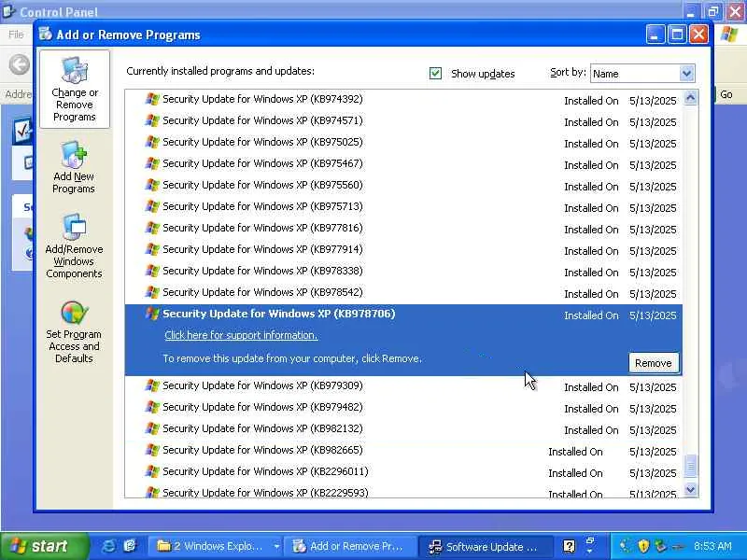Click icon of update KB975560
This screenshot has width=747, height=560.
point(152,185)
